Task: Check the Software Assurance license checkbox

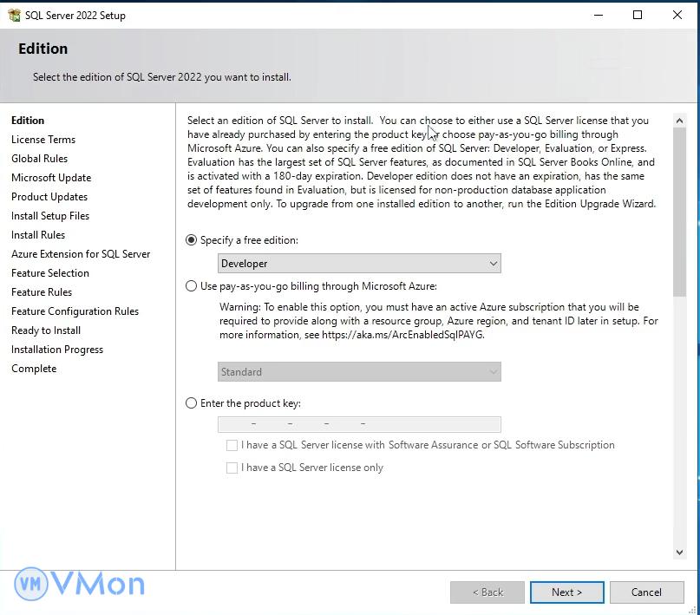Action: coord(232,445)
